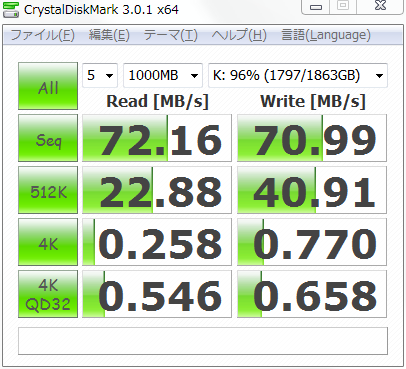
Task: Select the Seq write value 70.99
Action: coord(312,138)
